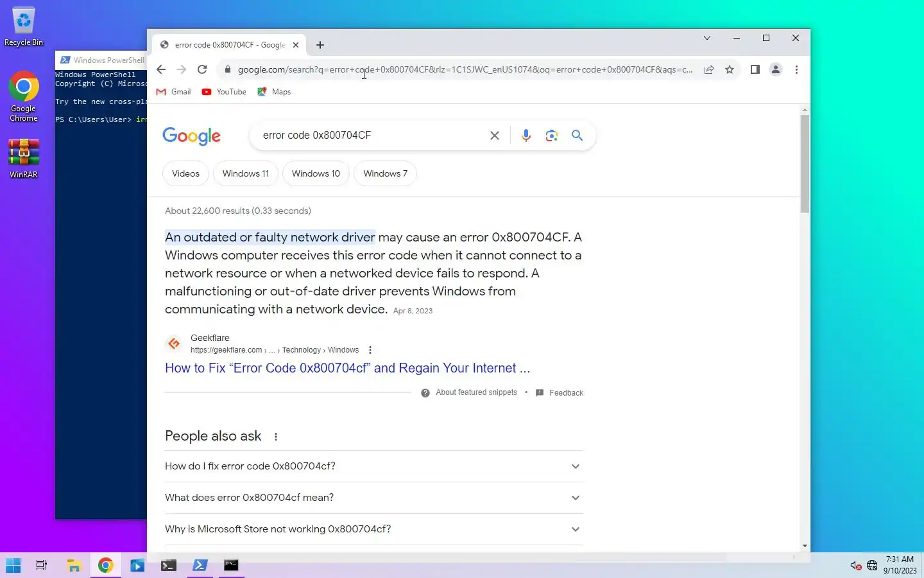924x578 pixels.
Task: Select the Windows 11 filter chip
Action: 246,173
